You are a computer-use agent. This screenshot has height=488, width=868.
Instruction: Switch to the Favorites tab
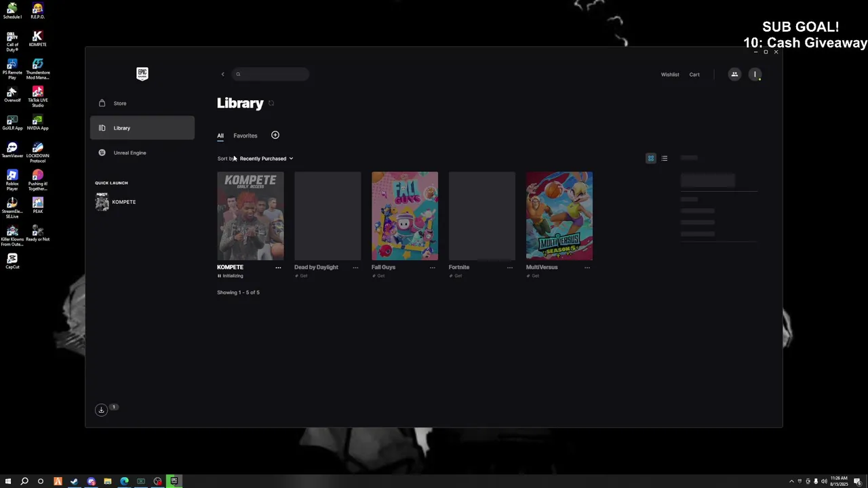click(245, 136)
